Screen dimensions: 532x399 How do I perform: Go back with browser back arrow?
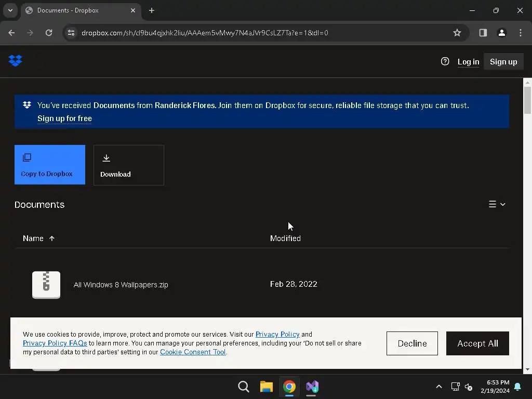11,33
